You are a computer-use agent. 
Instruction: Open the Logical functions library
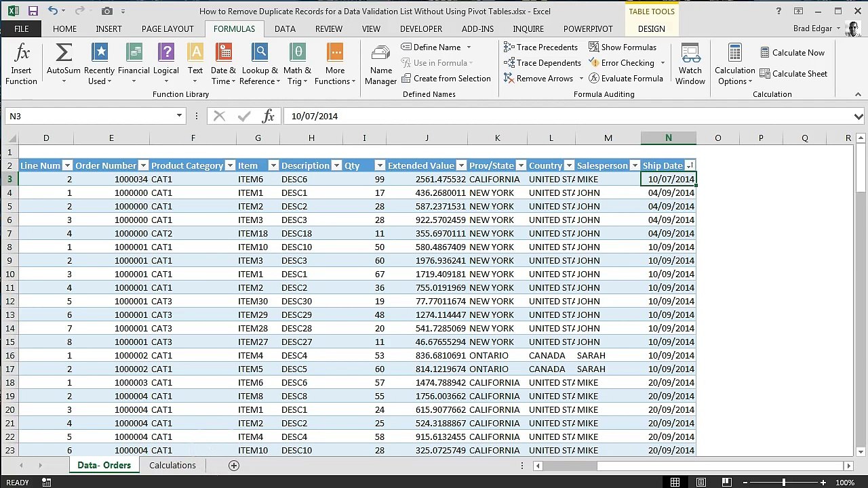point(166,64)
